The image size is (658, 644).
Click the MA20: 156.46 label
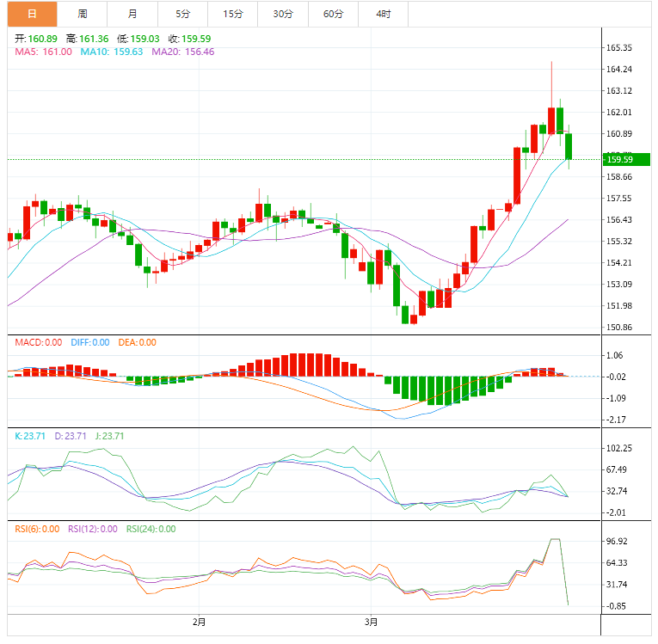point(183,52)
